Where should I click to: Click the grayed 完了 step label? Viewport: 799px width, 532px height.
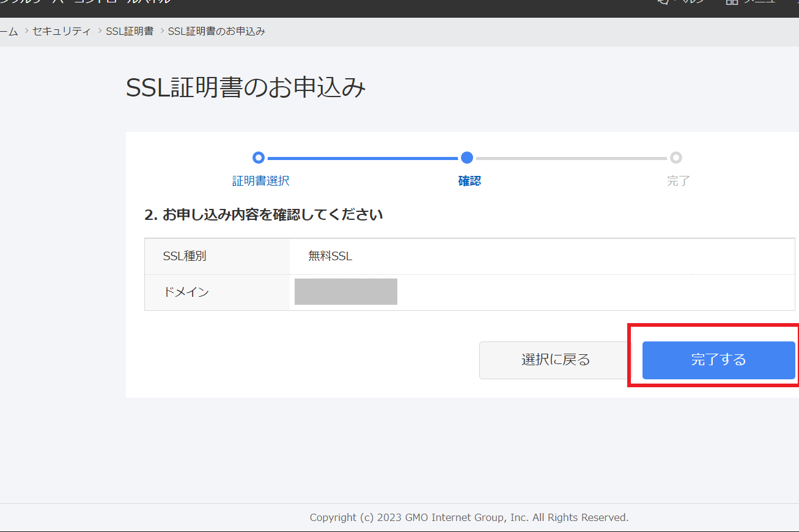(x=678, y=181)
